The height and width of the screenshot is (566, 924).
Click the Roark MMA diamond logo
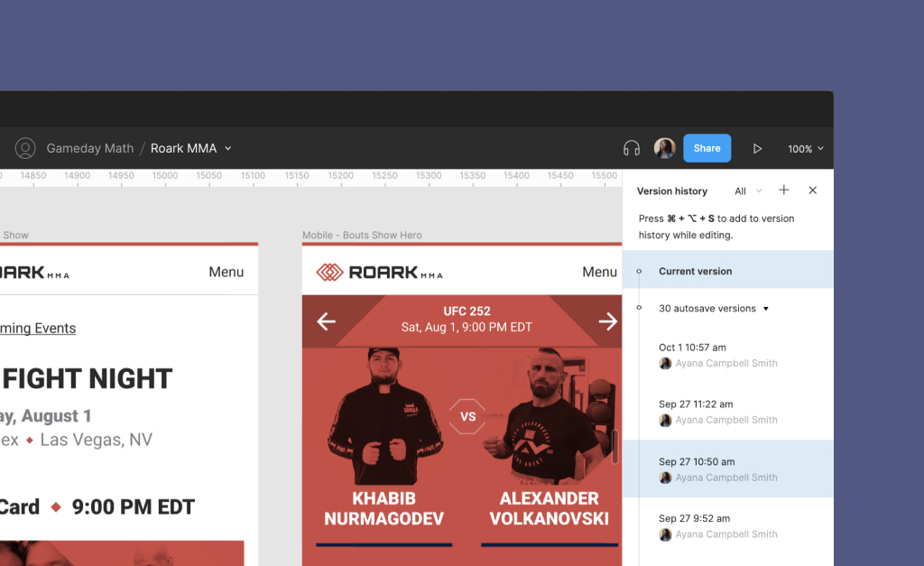(x=329, y=272)
